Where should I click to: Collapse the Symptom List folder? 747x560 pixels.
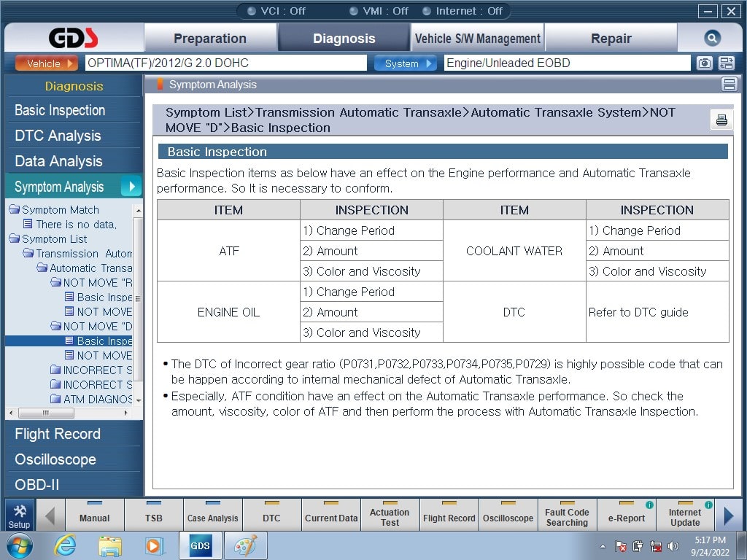click(15, 238)
